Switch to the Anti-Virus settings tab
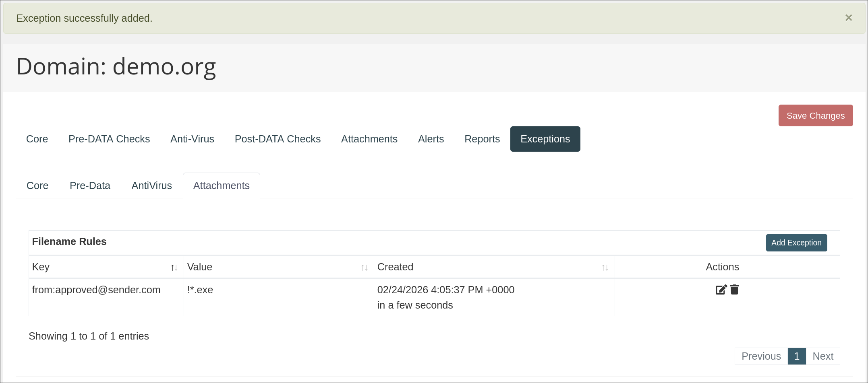 [x=192, y=139]
